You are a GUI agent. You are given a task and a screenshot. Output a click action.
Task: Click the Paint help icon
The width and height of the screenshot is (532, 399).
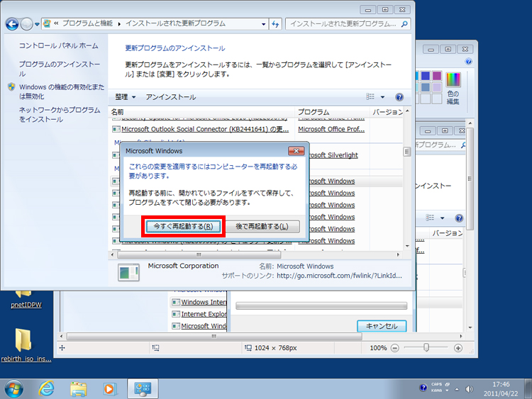click(x=469, y=62)
